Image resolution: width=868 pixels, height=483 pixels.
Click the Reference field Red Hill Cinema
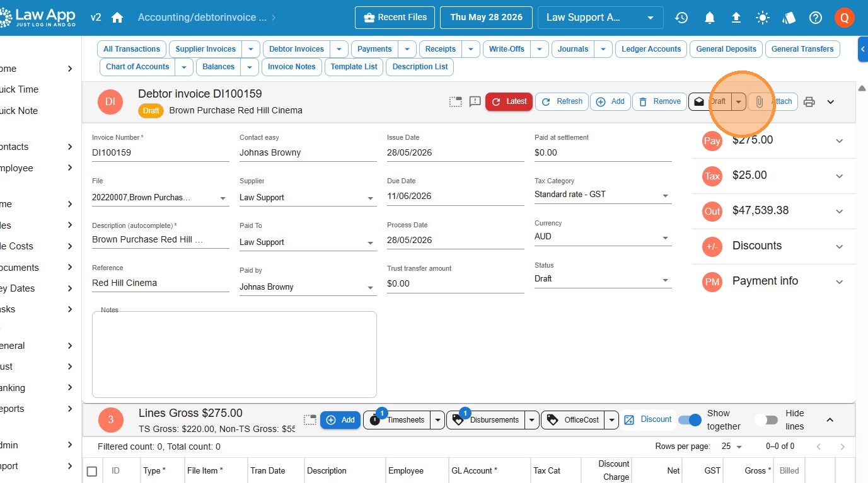[x=161, y=283]
